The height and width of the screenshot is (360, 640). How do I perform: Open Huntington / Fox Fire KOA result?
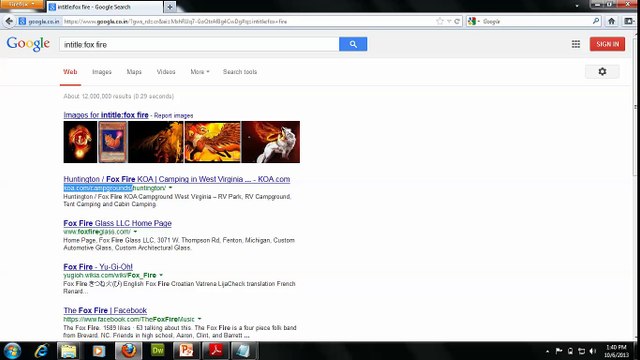tap(177, 179)
